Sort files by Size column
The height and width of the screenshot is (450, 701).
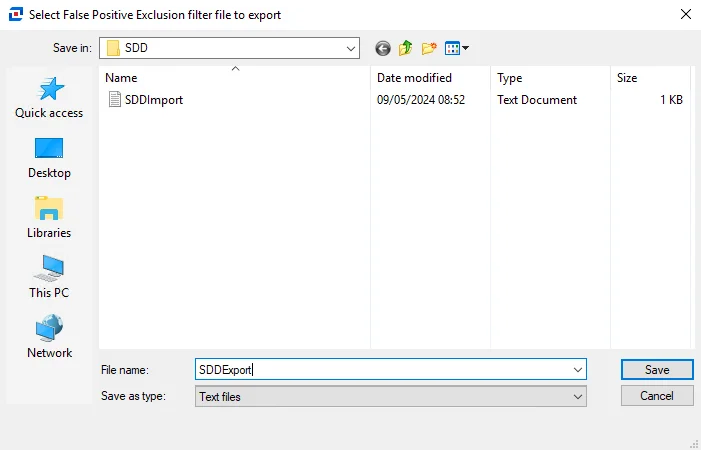coord(651,78)
